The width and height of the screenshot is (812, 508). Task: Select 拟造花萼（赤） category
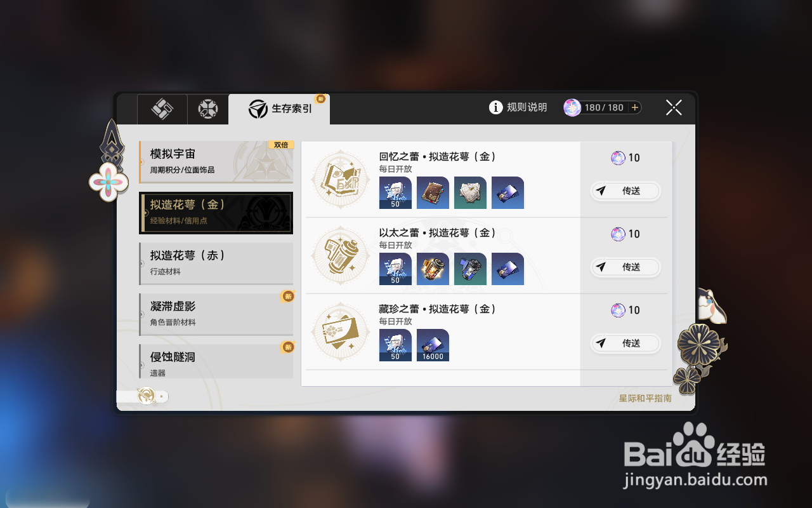[216, 264]
